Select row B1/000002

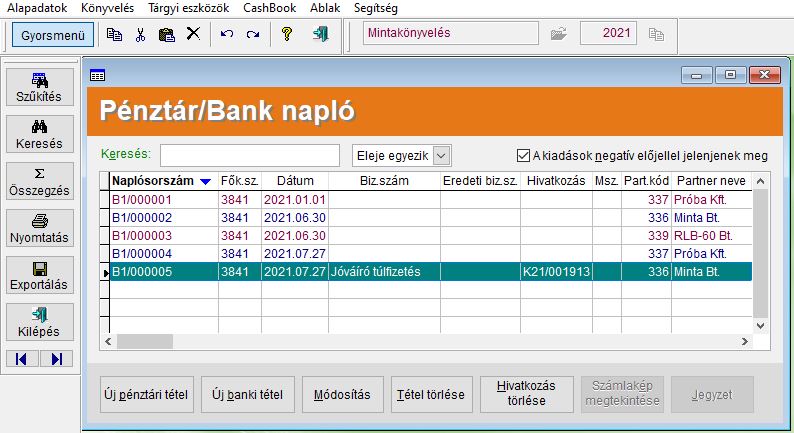[x=430, y=218]
